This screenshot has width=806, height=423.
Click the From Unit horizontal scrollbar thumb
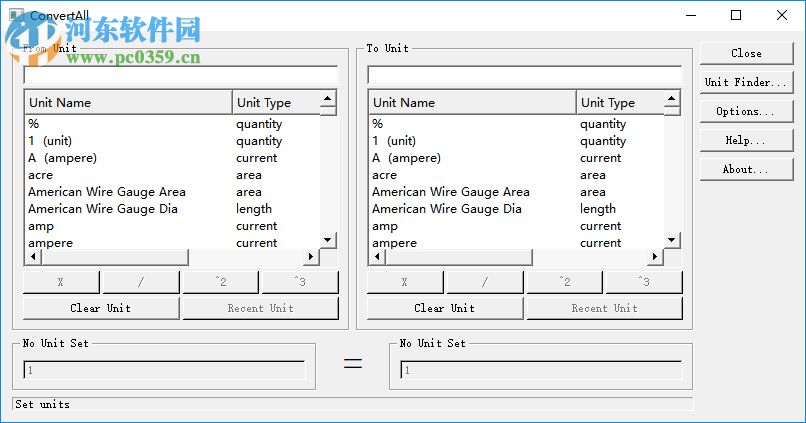click(x=115, y=256)
